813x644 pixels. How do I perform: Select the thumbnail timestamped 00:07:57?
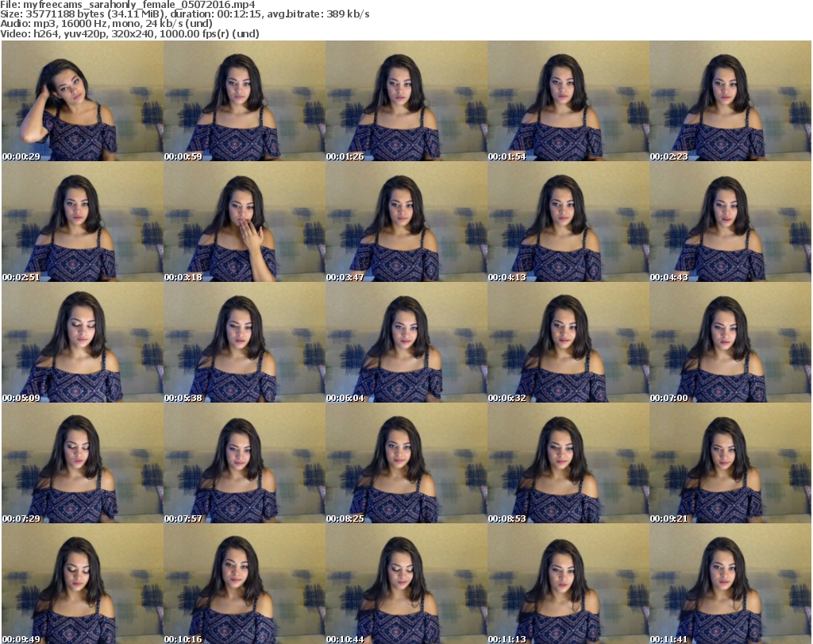point(245,463)
